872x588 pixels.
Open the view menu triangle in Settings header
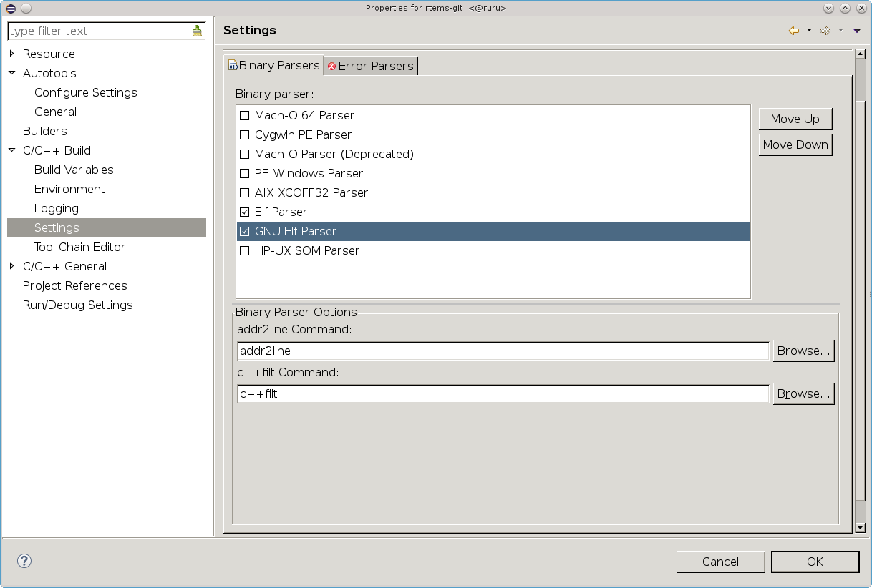(857, 31)
